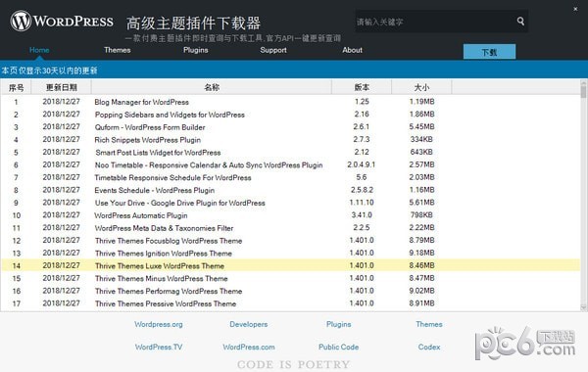Open the WordPress.TV footer link
The image size is (588, 372).
click(x=159, y=348)
